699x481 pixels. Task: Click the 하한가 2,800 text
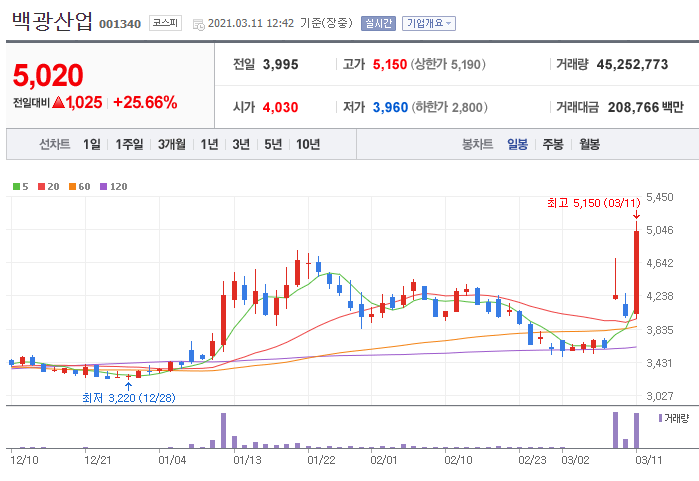449,107
